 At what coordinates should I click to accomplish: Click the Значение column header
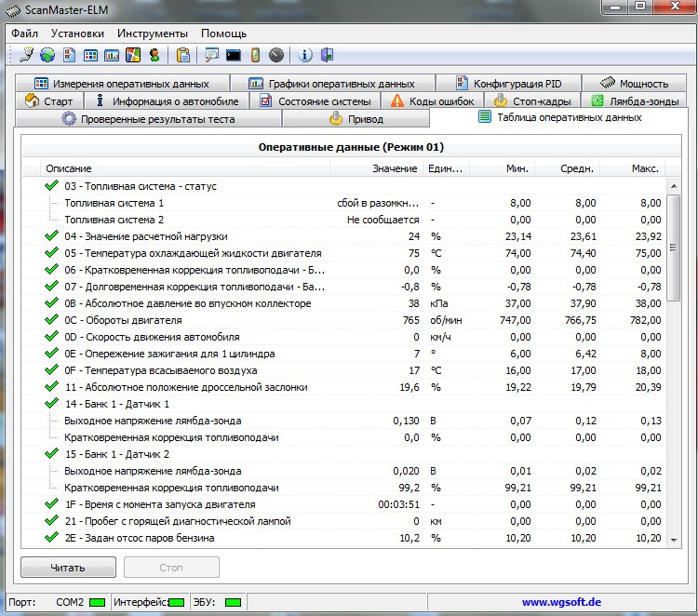(x=376, y=168)
